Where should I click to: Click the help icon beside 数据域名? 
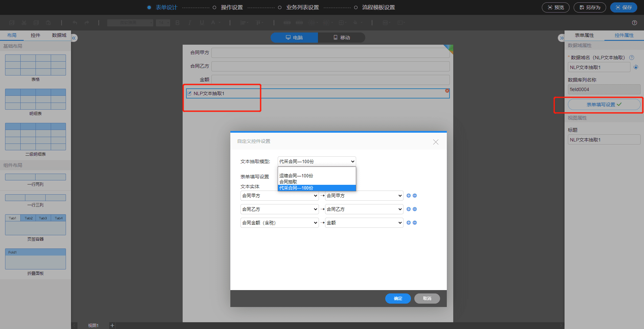coord(631,58)
